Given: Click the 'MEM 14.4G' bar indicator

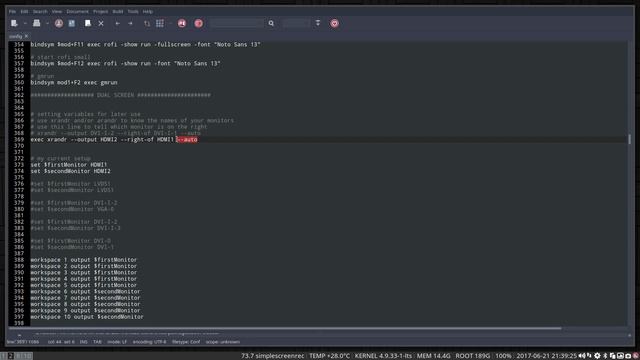Looking at the screenshot, I should tap(433, 356).
